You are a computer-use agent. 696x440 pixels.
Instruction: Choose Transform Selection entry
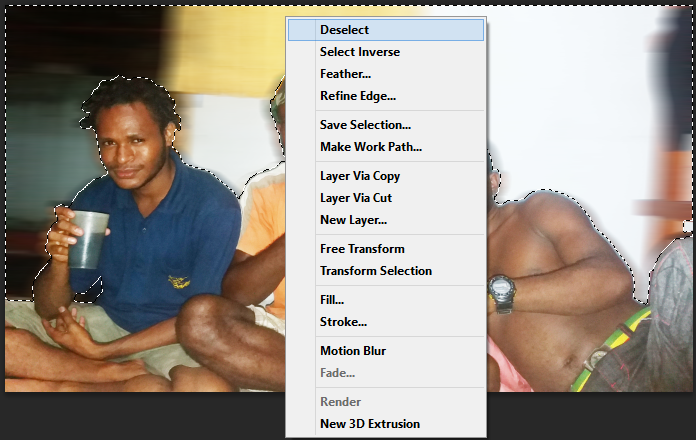386,271
